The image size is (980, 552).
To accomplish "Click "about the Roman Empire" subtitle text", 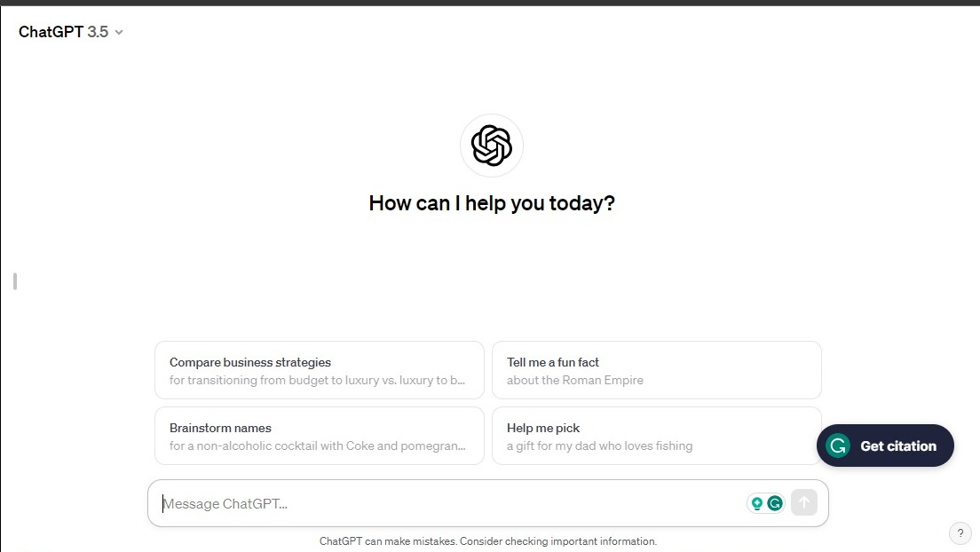I will [575, 380].
